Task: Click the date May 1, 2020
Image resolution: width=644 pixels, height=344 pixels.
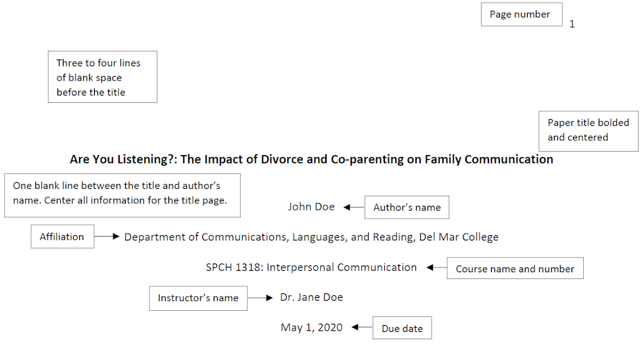Action: point(311,328)
